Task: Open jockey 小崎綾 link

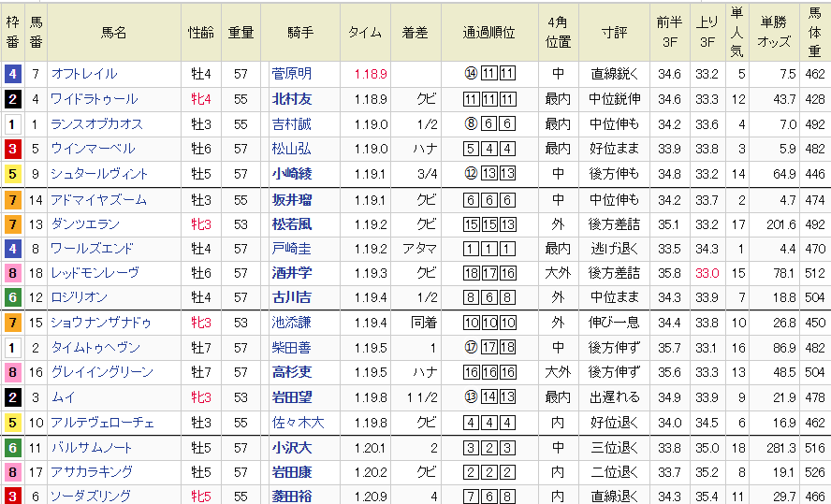Action: coord(291,174)
